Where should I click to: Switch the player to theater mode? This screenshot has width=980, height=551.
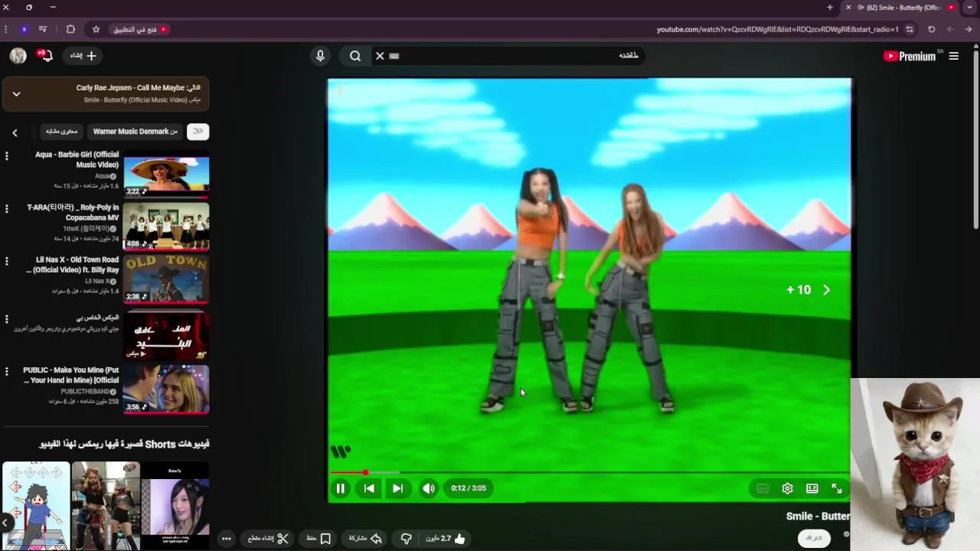pos(812,488)
